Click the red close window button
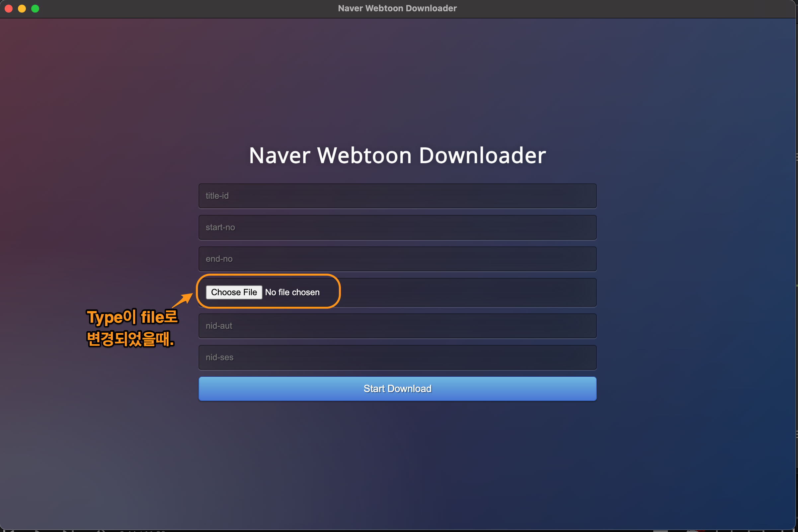Screen dimensions: 798x532 coord(9,9)
